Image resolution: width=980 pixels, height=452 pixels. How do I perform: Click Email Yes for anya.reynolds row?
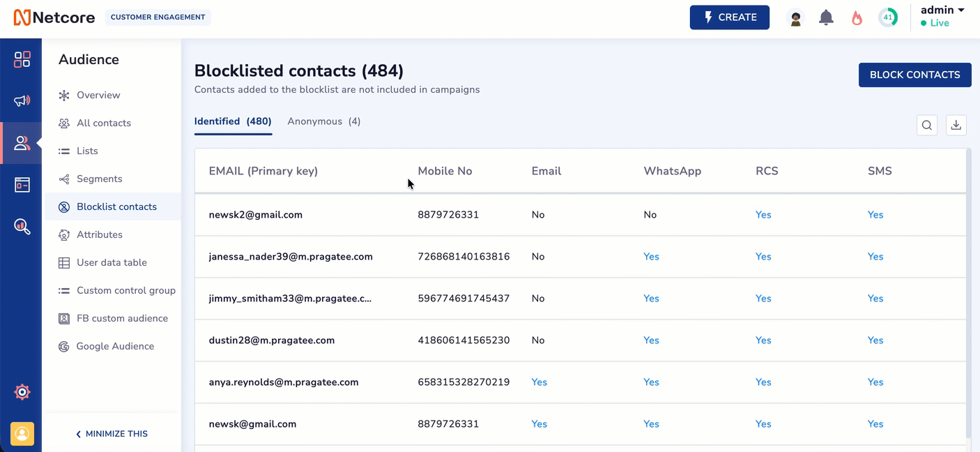(x=539, y=382)
